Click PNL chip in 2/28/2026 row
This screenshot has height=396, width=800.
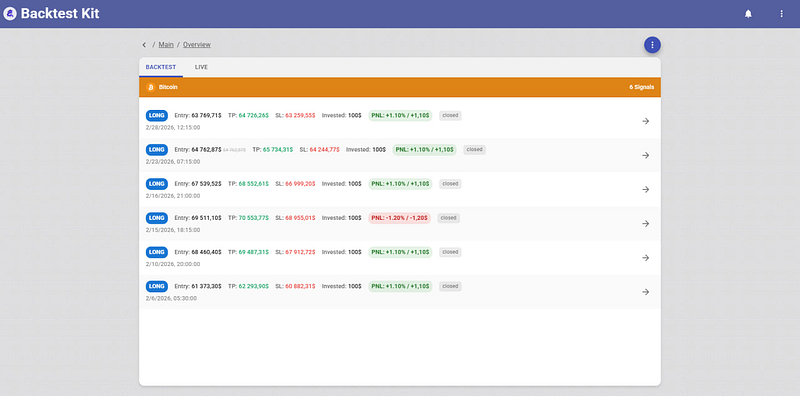[x=400, y=115]
